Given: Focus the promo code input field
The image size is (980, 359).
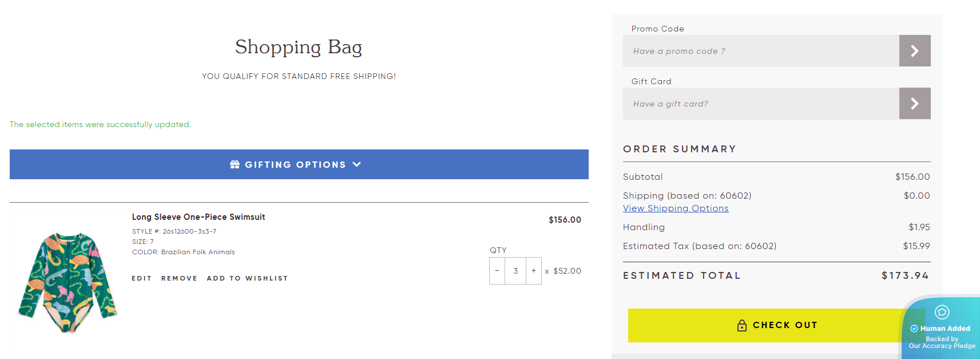Looking at the screenshot, I should (761, 51).
